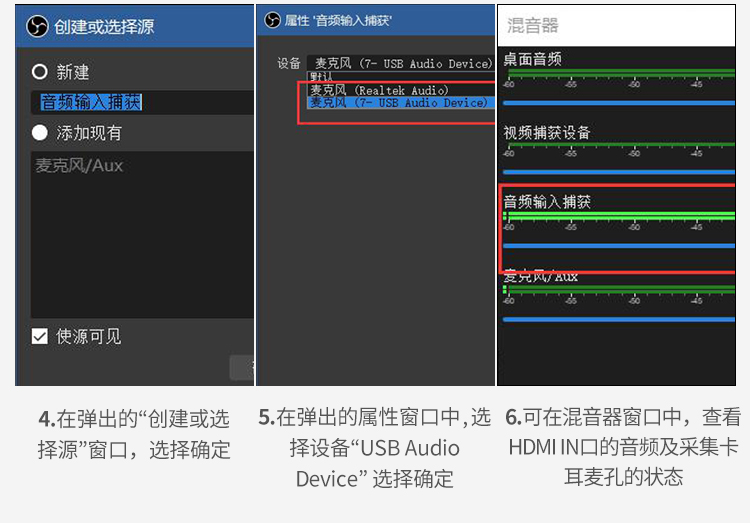Adjust the 桌面音频 blue volume slider
This screenshot has width=750, height=523.
619,103
